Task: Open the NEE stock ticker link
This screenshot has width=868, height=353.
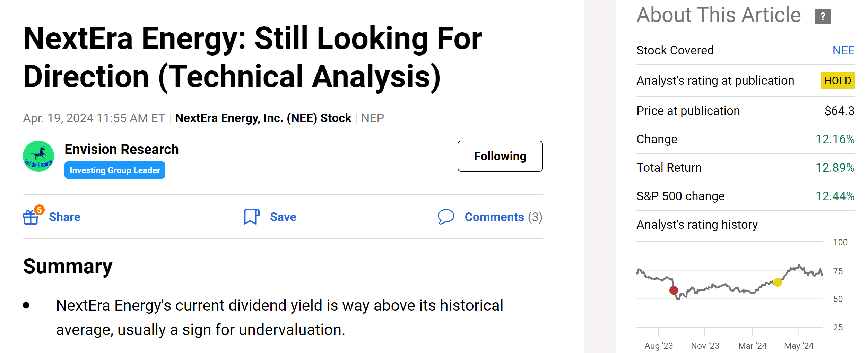Action: click(x=843, y=50)
